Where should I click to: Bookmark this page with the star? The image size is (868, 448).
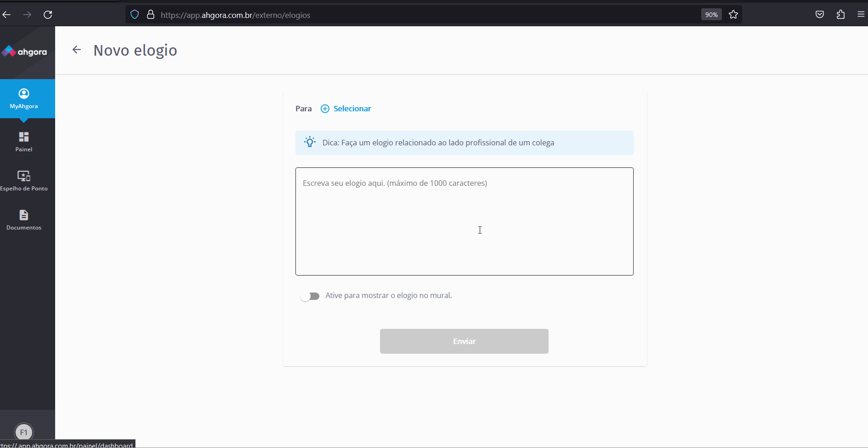coord(733,15)
